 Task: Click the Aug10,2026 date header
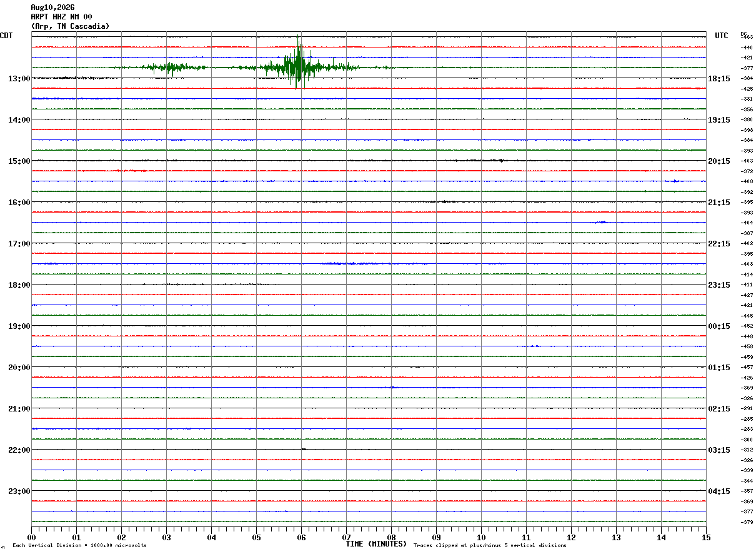tap(52, 8)
